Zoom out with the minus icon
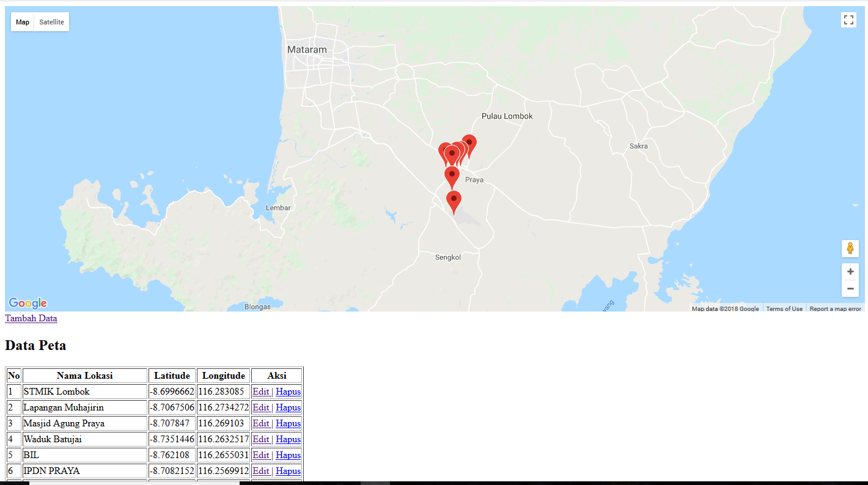The image size is (868, 485). [x=850, y=288]
